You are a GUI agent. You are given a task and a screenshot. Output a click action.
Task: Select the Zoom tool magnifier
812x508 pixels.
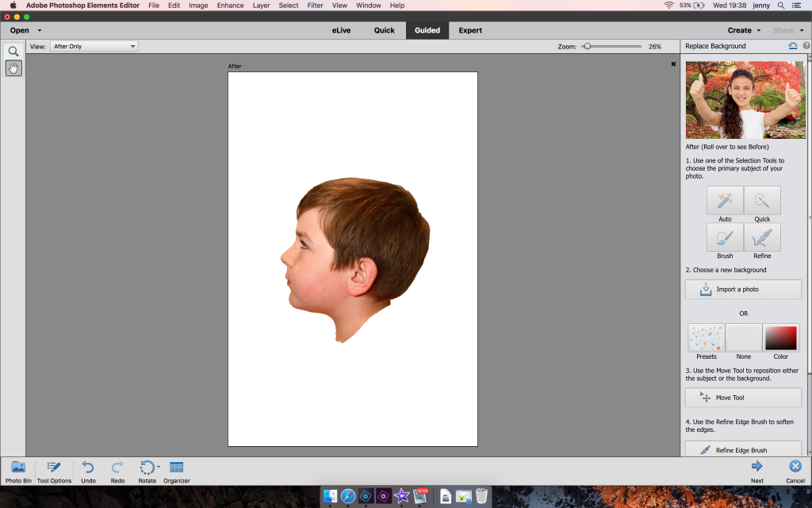[x=13, y=52]
